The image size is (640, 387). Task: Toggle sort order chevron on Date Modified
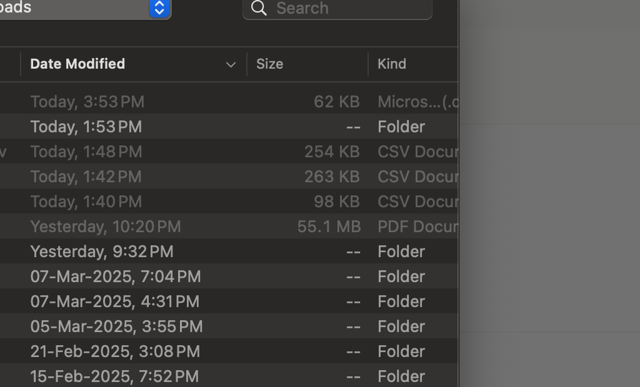tap(231, 64)
